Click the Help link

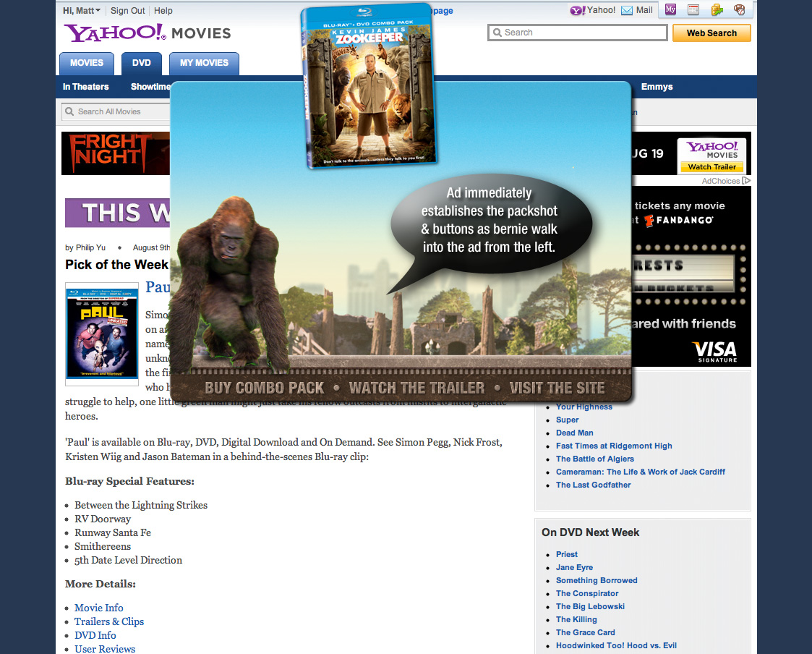tap(163, 10)
